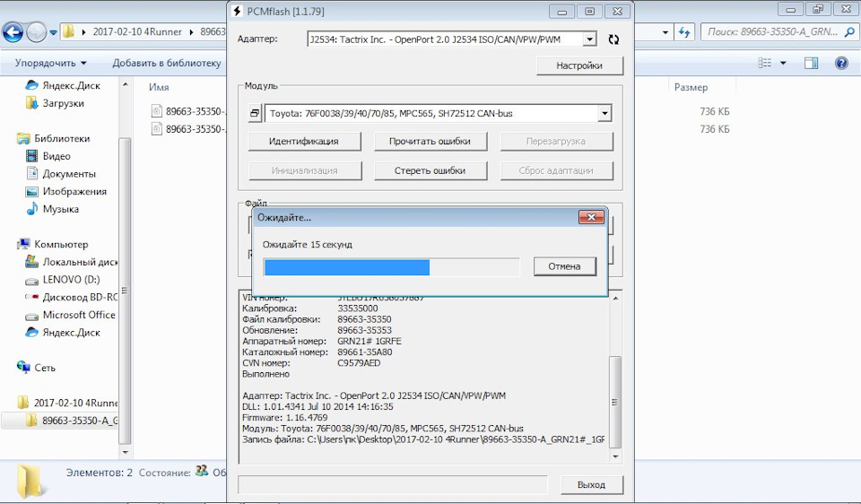The image size is (861, 504).
Task: Click Firmware: 1.16.4769 log line
Action: pos(284,417)
